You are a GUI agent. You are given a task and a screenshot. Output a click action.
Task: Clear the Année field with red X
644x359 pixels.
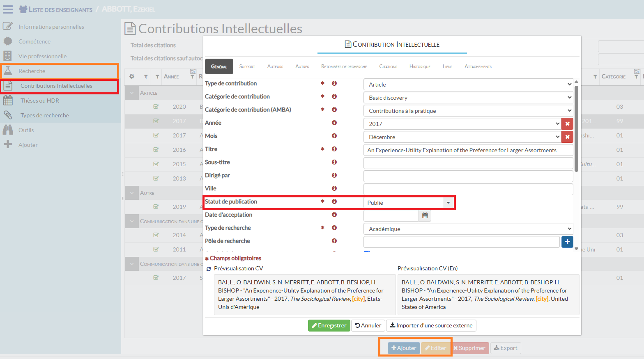coord(567,124)
